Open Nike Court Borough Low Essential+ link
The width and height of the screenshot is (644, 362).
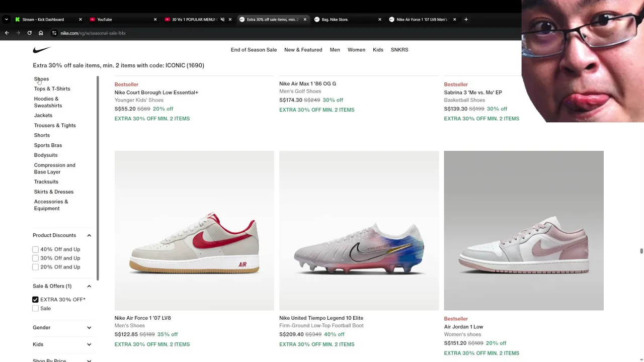[x=156, y=93]
